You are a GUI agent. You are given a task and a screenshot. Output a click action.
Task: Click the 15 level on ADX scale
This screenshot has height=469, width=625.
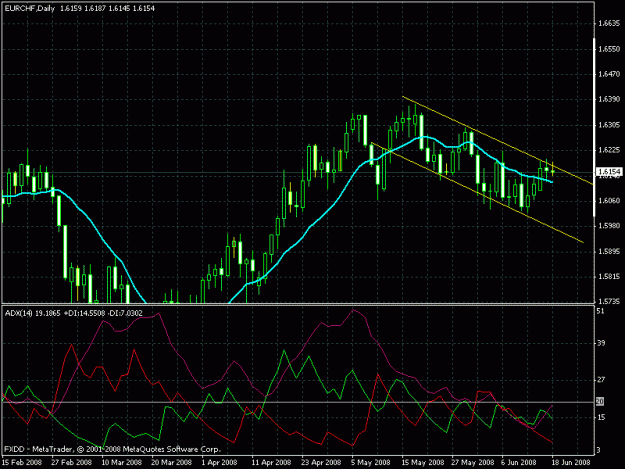coord(600,417)
